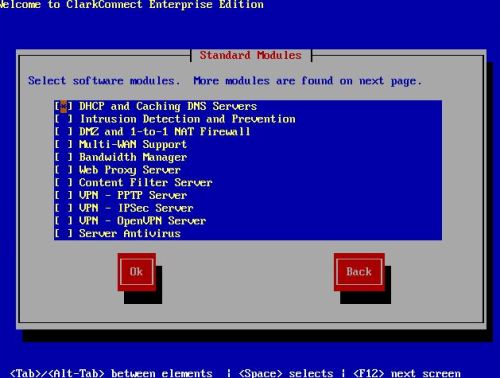Enable the VPN - PPTP Server checkbox
The image size is (500, 378).
63,195
